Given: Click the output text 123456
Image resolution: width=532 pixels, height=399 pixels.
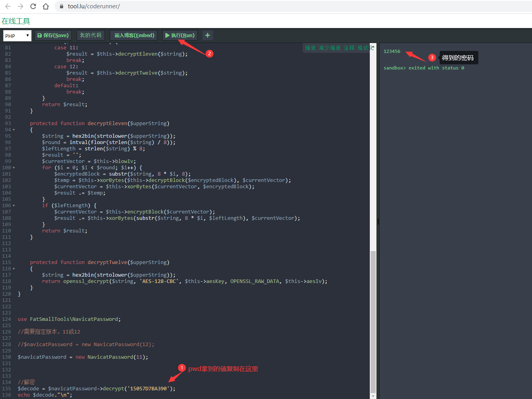Looking at the screenshot, I should 392,51.
